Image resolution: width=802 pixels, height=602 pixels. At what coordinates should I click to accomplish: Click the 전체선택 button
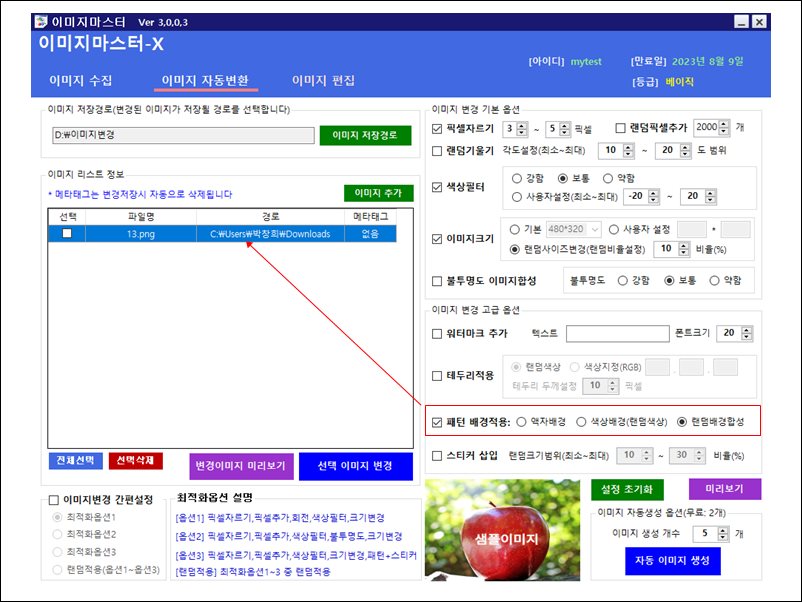pos(75,461)
